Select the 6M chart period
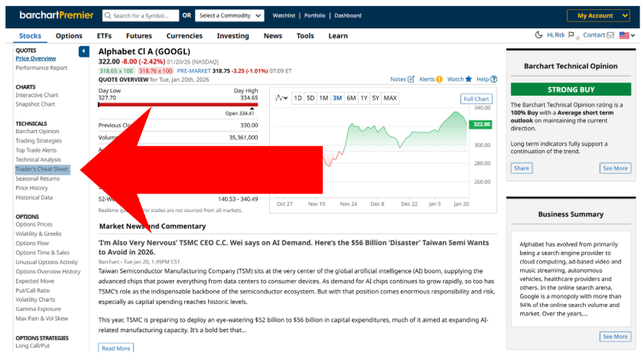644x359 pixels. tap(351, 98)
